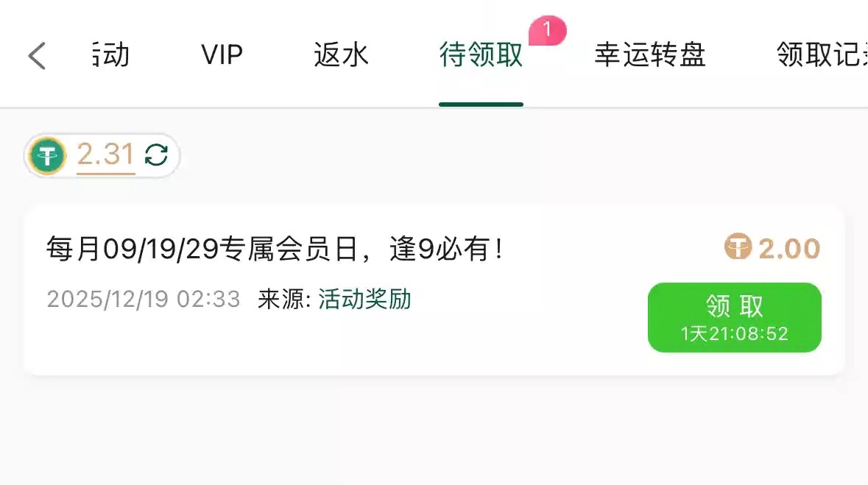The height and width of the screenshot is (485, 868).
Task: Open the 幸运转盘 tab
Action: [x=650, y=54]
